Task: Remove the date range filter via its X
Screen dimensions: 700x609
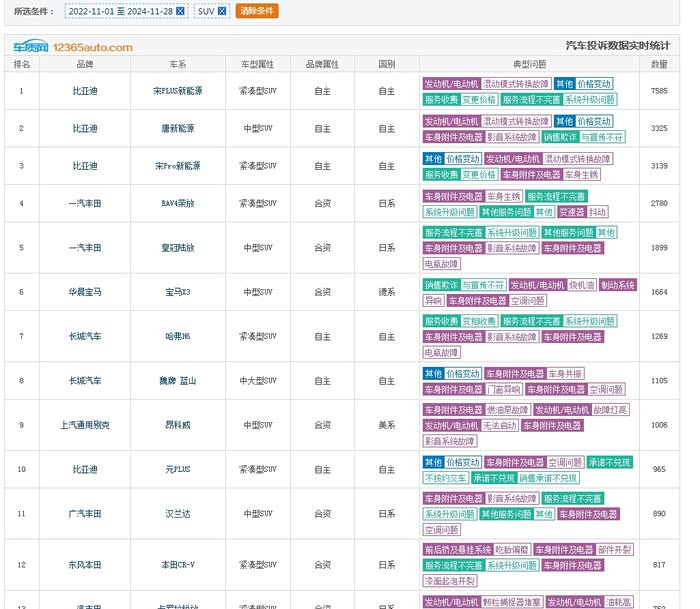Action: click(181, 11)
